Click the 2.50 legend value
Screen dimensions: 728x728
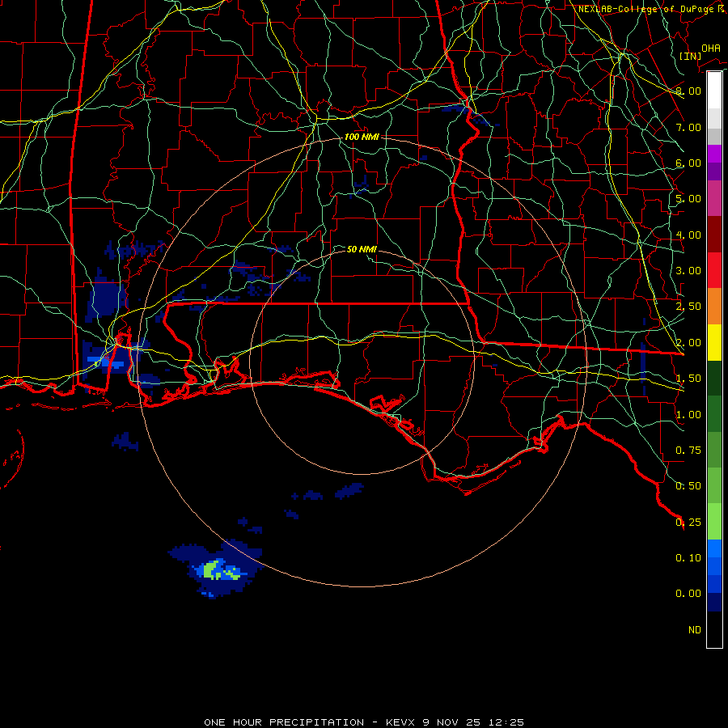pyautogui.click(x=688, y=307)
